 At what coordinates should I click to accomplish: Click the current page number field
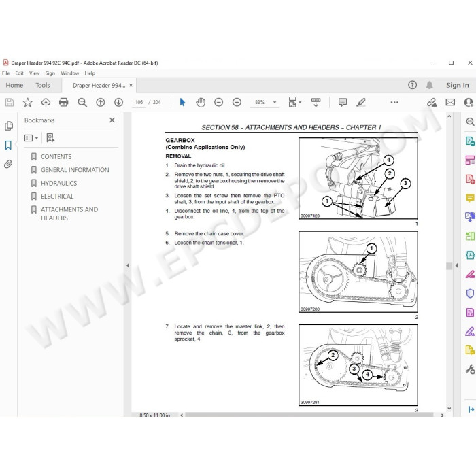point(139,102)
